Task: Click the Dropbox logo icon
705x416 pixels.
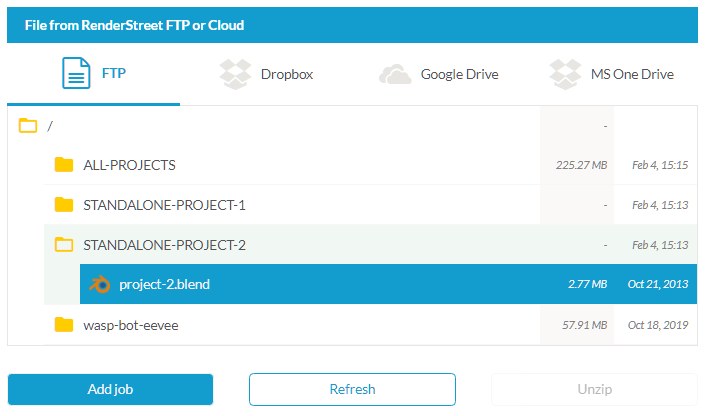Action: point(235,74)
